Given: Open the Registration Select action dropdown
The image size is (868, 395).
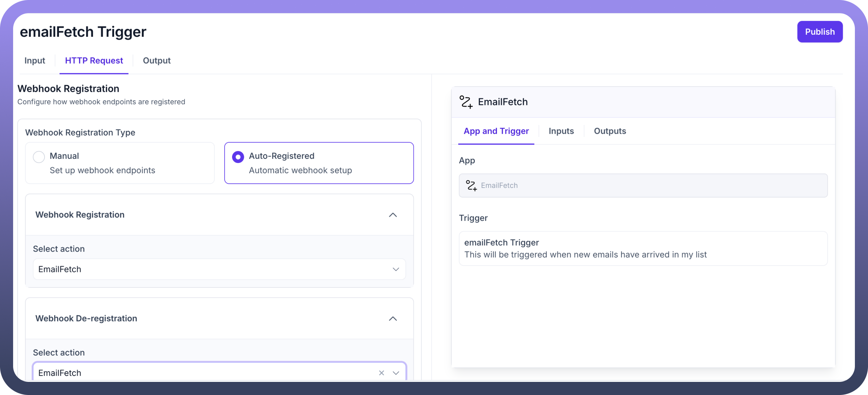Looking at the screenshot, I should (219, 269).
